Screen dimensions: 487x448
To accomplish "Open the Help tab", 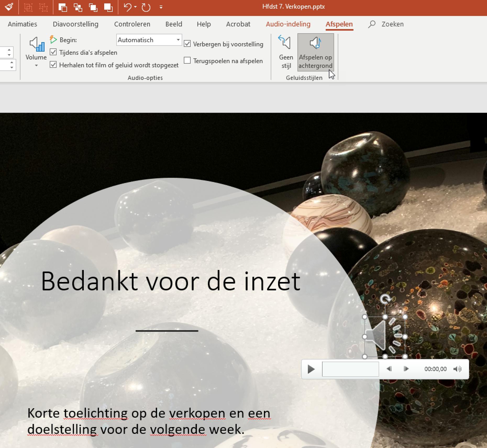I will pyautogui.click(x=204, y=24).
